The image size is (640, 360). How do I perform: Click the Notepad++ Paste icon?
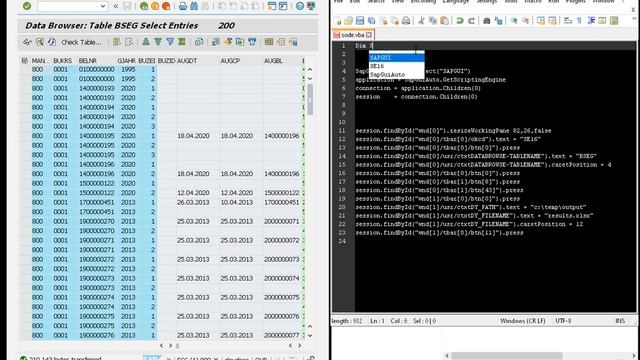click(x=444, y=20)
